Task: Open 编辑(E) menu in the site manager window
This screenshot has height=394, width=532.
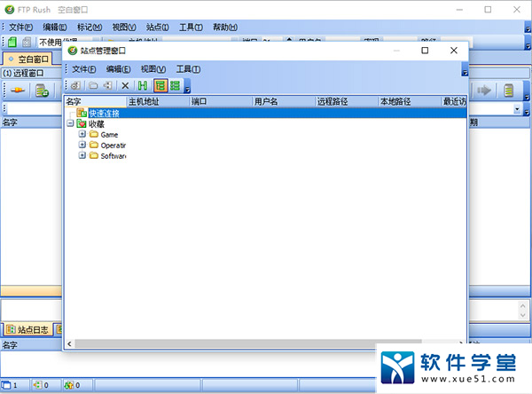Action: pos(118,69)
